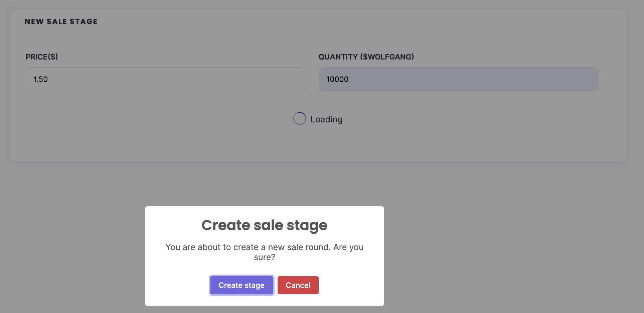644x313 pixels.
Task: Click the Loading text label
Action: [x=326, y=119]
